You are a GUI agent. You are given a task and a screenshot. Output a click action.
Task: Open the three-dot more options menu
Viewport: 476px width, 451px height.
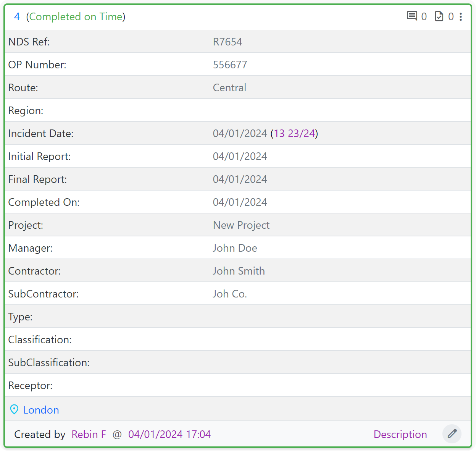click(x=461, y=17)
